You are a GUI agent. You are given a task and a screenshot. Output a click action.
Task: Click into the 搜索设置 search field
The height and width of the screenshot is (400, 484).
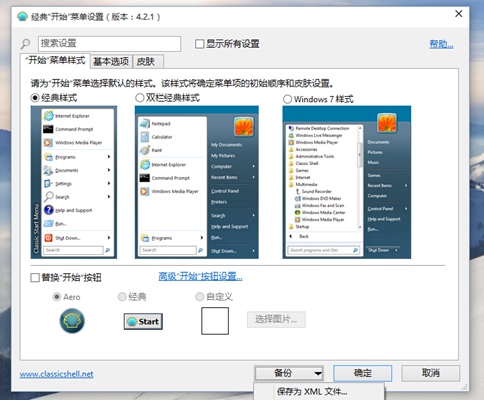point(109,44)
